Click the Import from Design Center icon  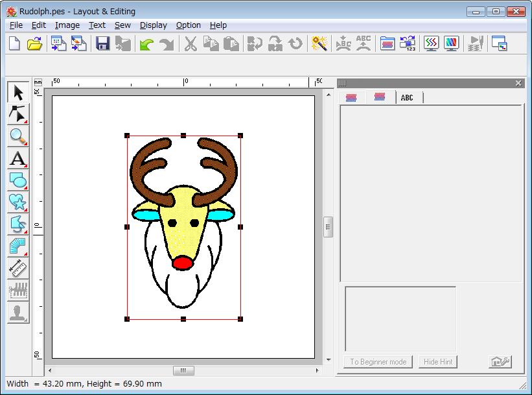point(58,44)
